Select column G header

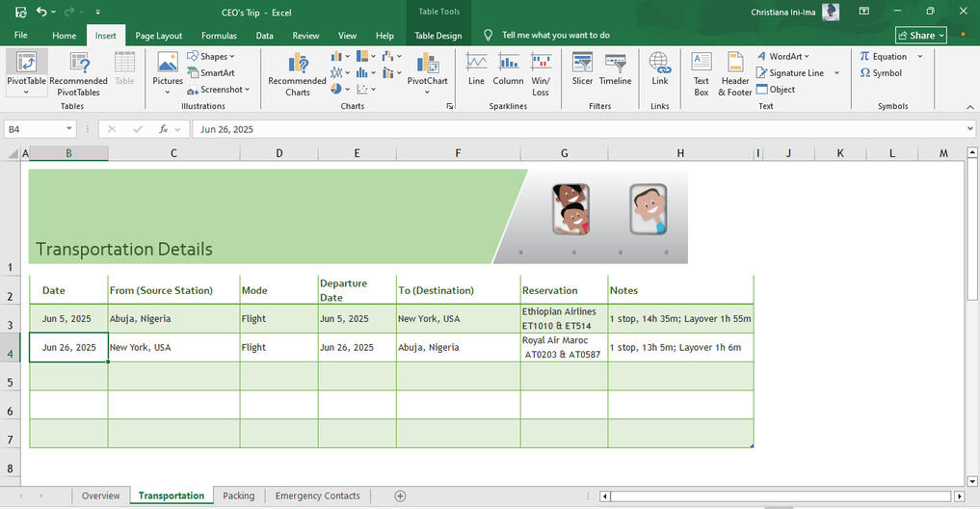564,153
